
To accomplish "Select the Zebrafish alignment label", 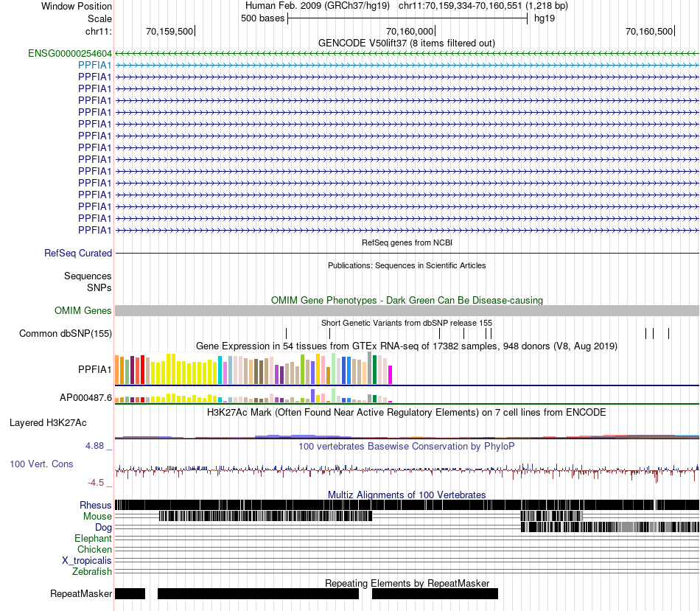I will pos(92,572).
